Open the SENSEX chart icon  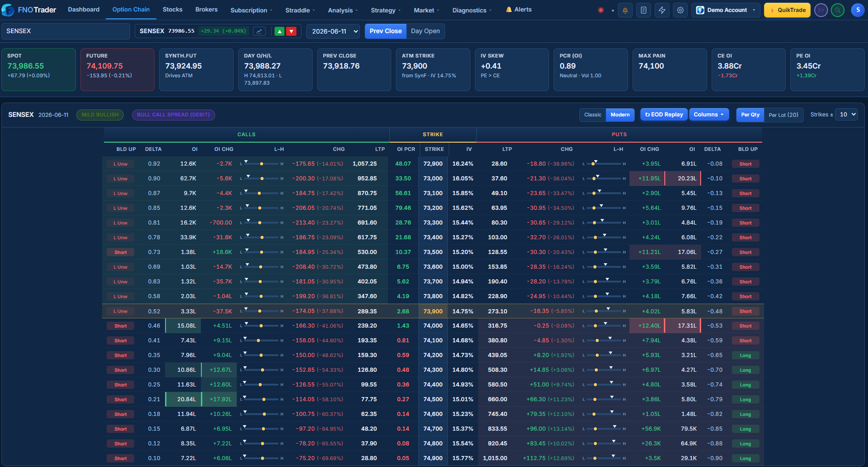point(259,31)
